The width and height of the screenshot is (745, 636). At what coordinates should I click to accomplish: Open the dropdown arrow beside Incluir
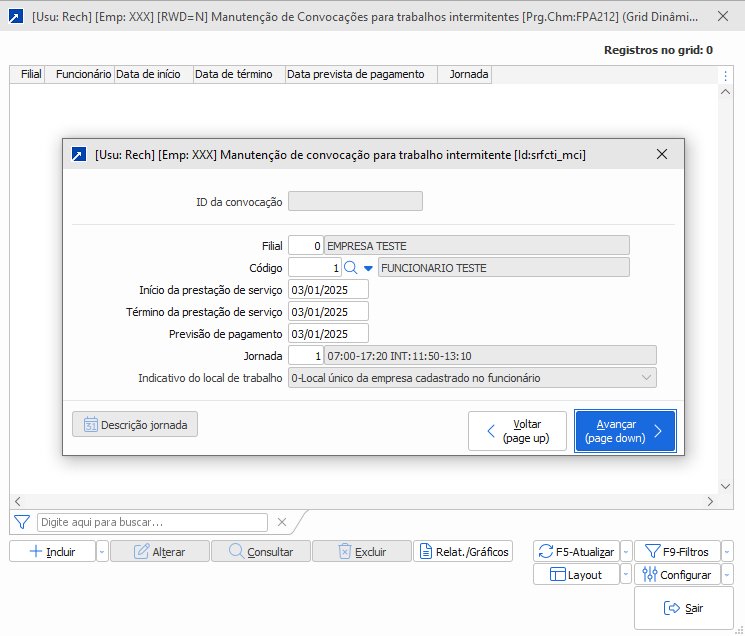coord(102,551)
